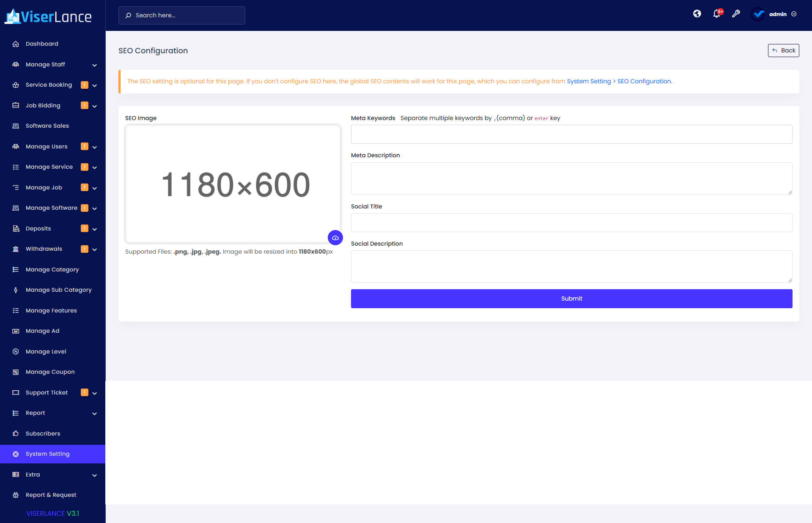Click the Subscribers thumbs-up icon
This screenshot has width=812, height=523.
[16, 433]
